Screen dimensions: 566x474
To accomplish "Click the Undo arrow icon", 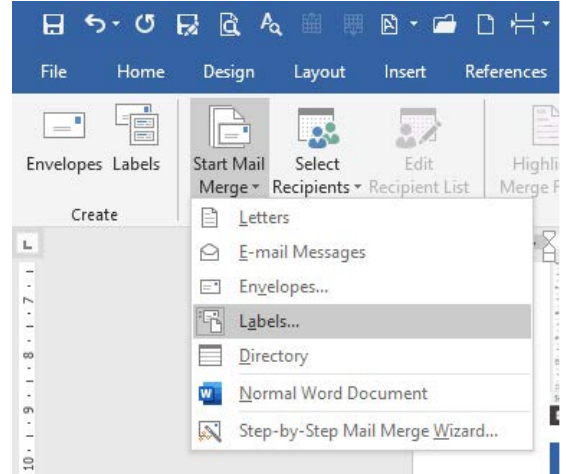I will pyautogui.click(x=95, y=25).
